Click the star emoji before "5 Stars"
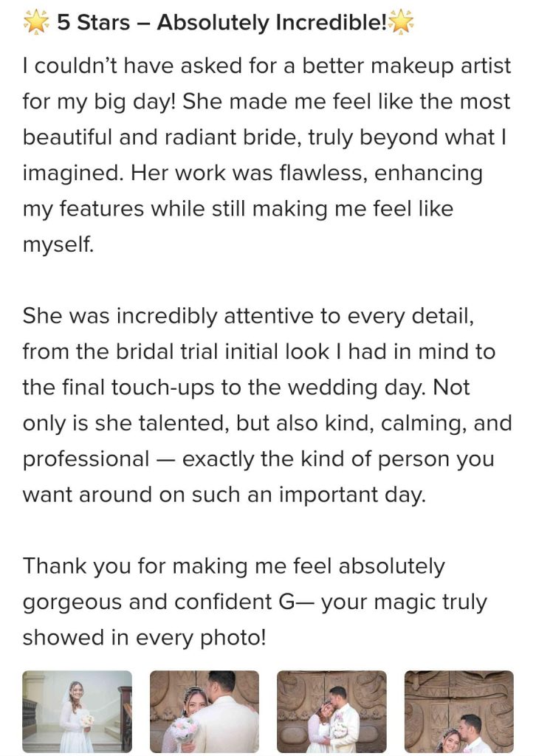The height and width of the screenshot is (756, 536). coord(35,24)
